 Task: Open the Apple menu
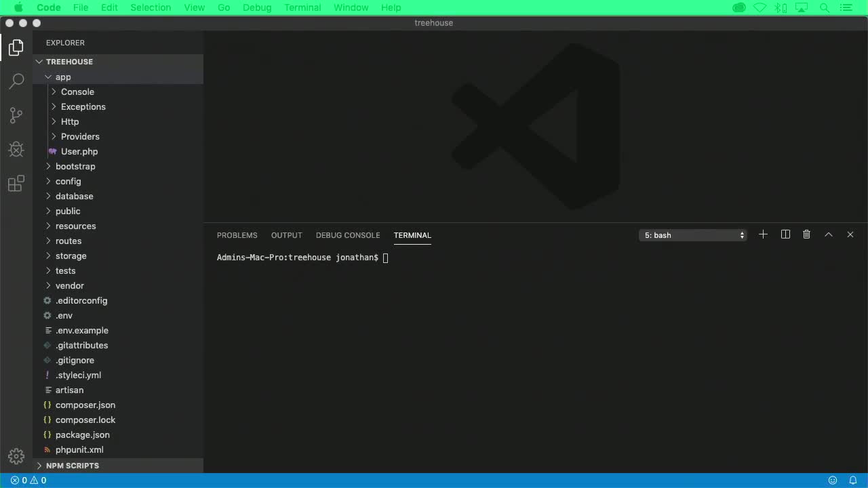pos(18,7)
